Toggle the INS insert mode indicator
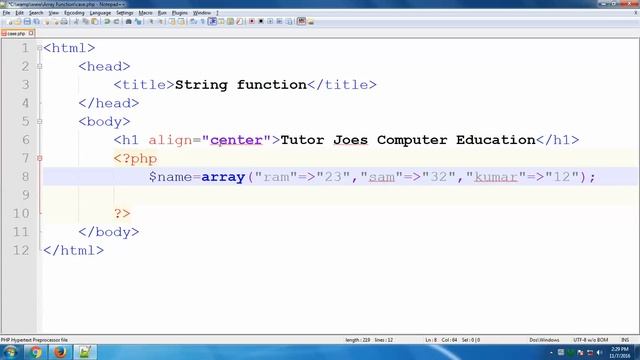This screenshot has width=640, height=360. pyautogui.click(x=625, y=340)
